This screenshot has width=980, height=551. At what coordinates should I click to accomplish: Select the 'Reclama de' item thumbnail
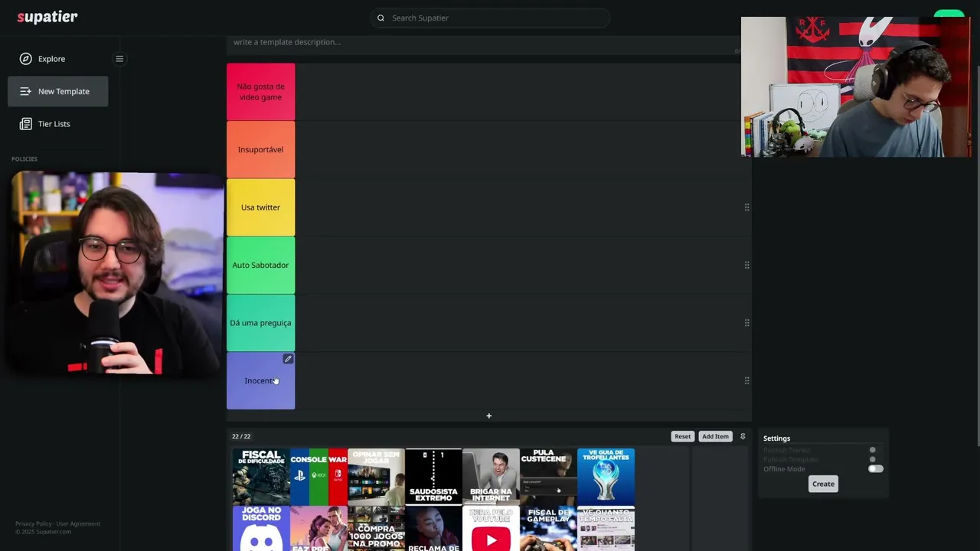(433, 528)
